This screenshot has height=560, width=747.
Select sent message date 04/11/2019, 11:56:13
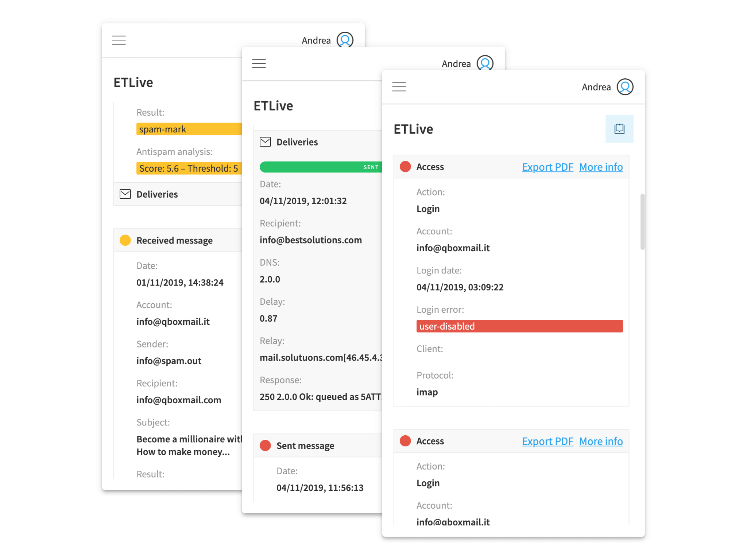[x=320, y=488]
